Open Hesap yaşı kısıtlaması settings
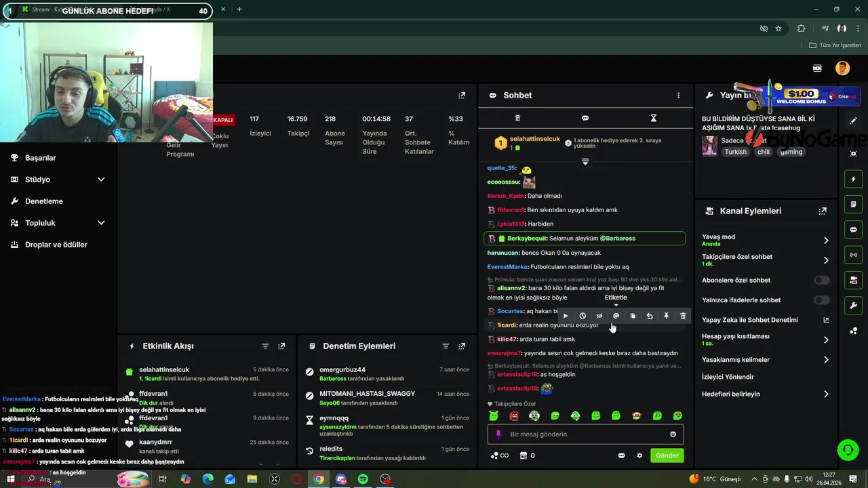868x488 pixels. pos(766,340)
